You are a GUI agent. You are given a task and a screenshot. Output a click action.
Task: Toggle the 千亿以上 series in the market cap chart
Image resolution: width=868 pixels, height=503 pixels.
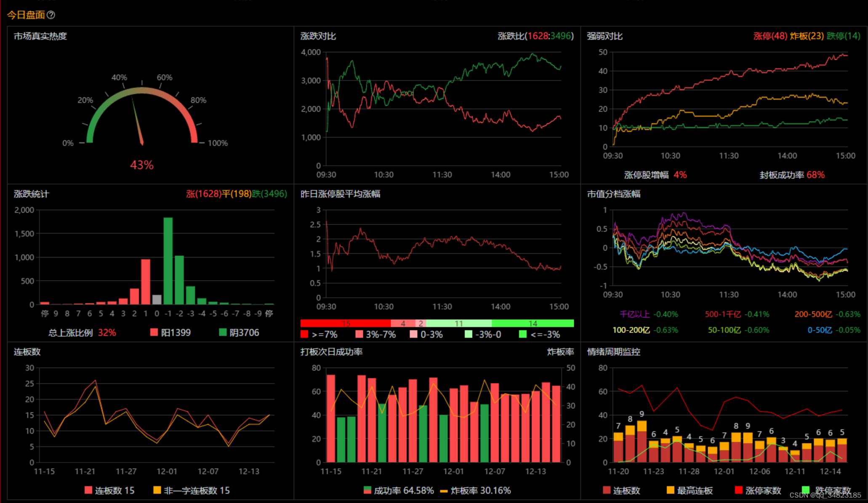634,314
